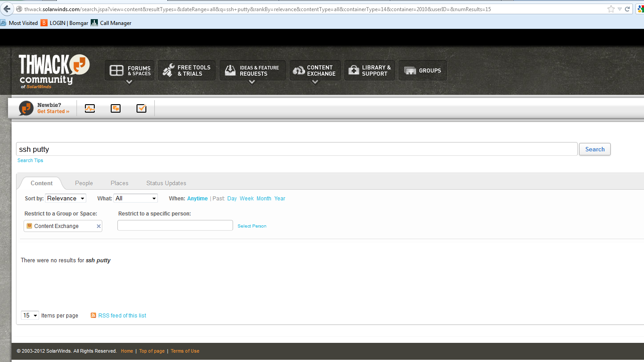This screenshot has height=362, width=644.
Task: Click the Select Person link
Action: (x=252, y=226)
